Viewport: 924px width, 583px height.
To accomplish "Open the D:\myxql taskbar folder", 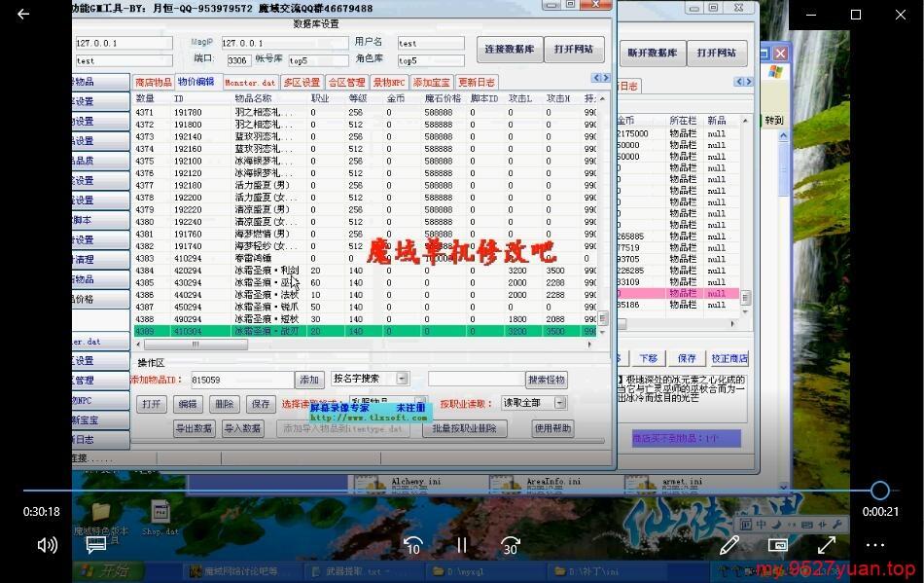I will pos(483,571).
